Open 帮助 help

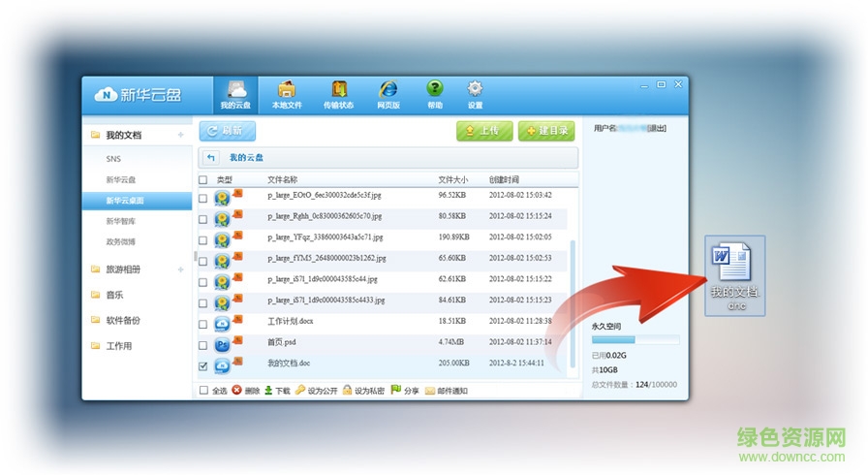point(435,95)
